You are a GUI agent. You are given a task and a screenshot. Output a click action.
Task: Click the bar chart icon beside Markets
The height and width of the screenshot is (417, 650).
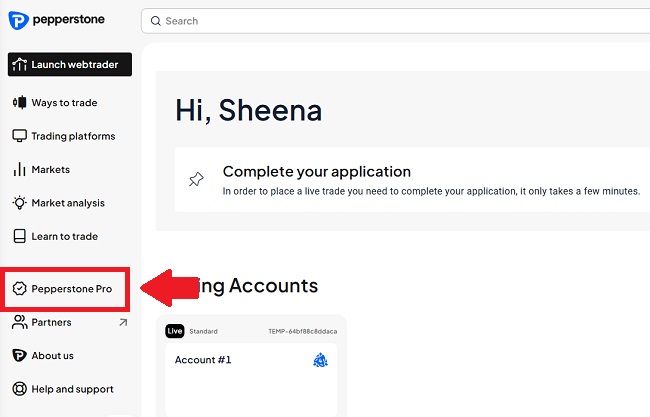19,169
